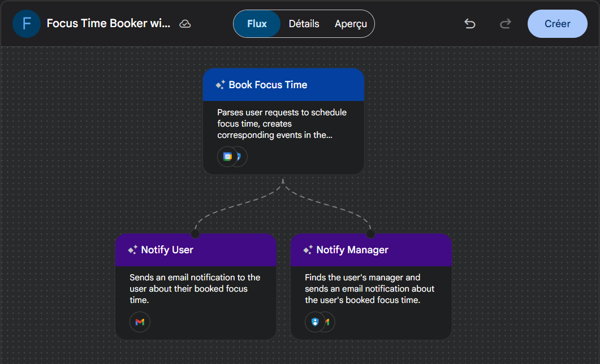600x364 pixels.
Task: Switch to the Aperçu tab
Action: coord(351,24)
